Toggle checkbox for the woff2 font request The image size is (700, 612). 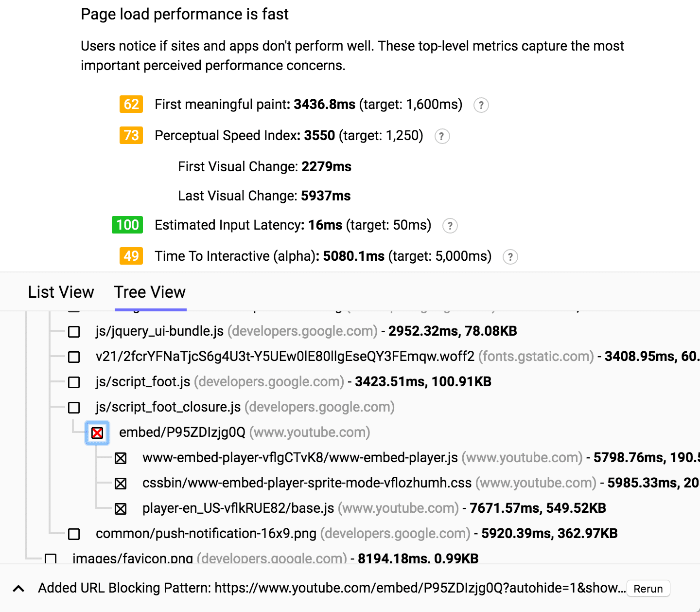point(74,357)
